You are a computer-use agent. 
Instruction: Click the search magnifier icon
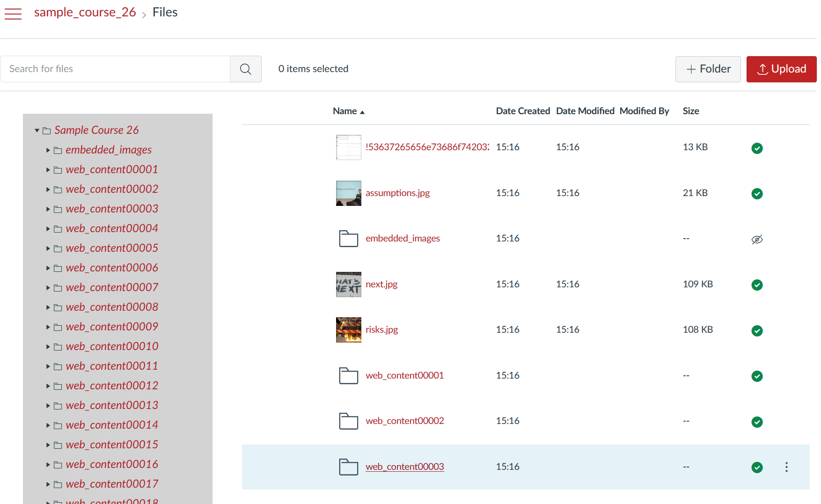coord(245,69)
